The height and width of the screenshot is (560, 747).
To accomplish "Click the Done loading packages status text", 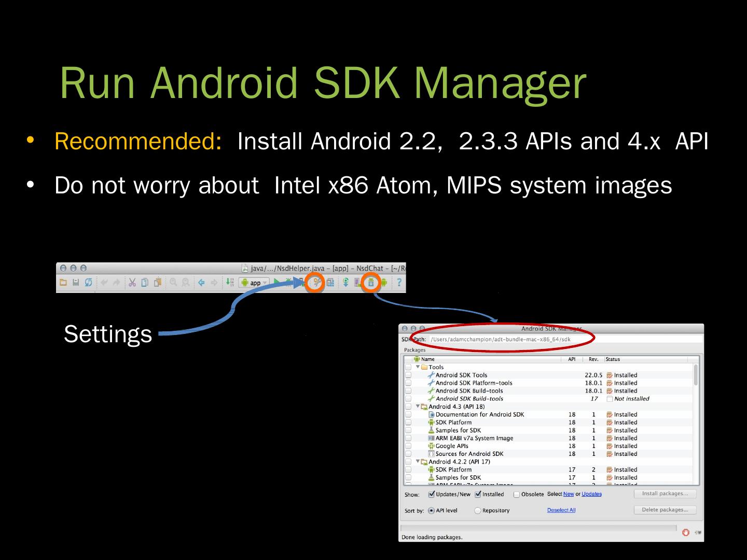I will click(x=432, y=537).
